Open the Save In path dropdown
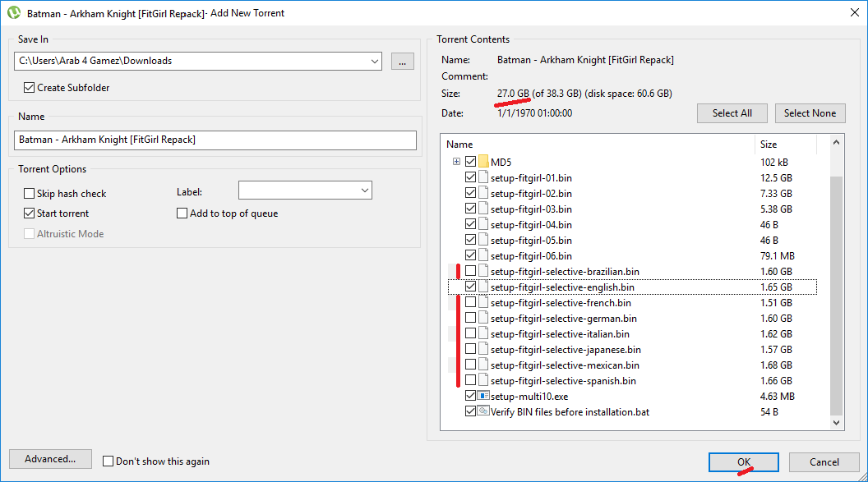Screen dimensions: 868x482 (x=375, y=62)
